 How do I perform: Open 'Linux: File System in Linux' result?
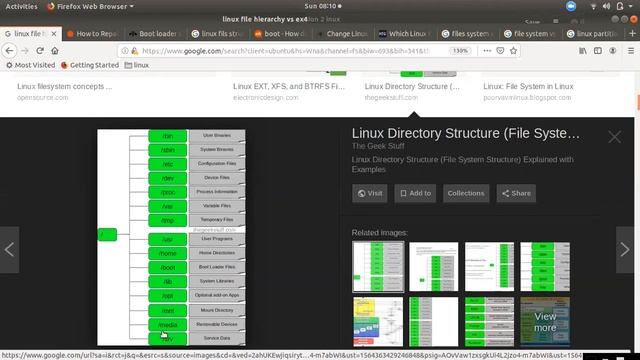pos(528,87)
